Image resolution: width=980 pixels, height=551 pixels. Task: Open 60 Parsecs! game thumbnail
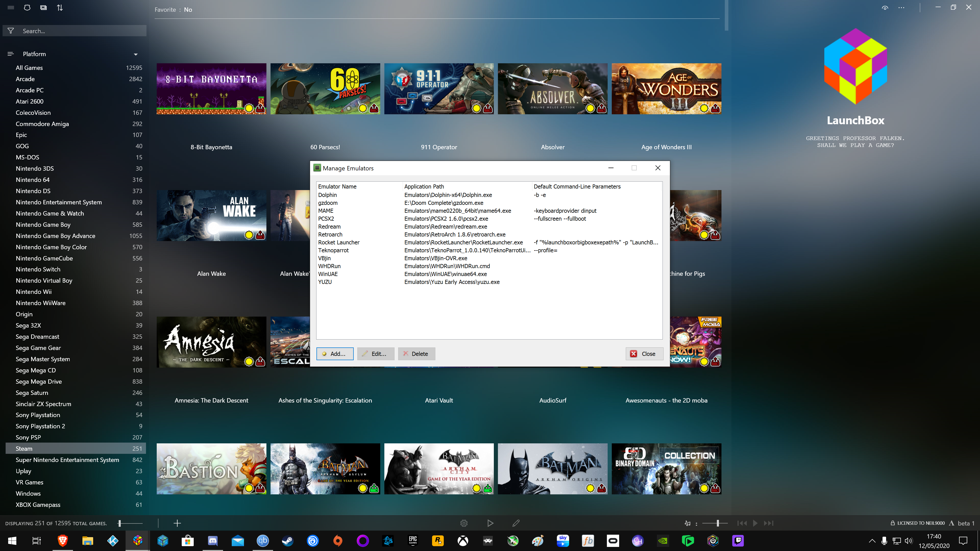[325, 89]
